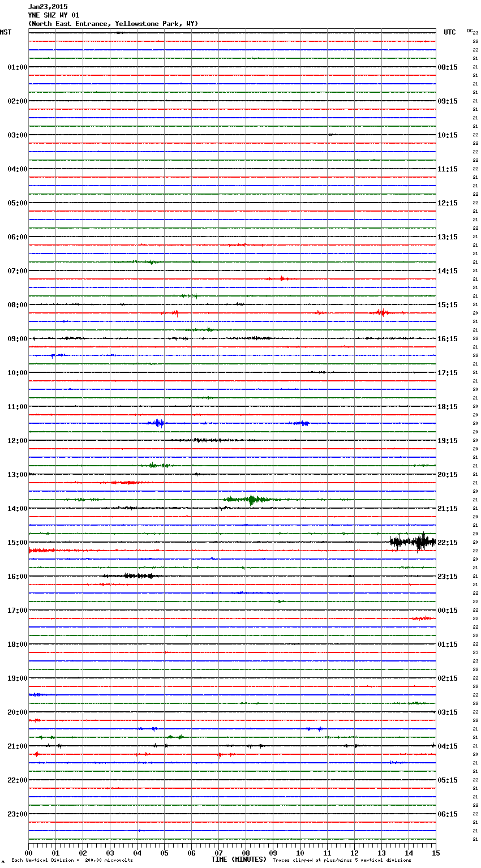Click the TIME (MINUTES) axis title

(x=239, y=860)
